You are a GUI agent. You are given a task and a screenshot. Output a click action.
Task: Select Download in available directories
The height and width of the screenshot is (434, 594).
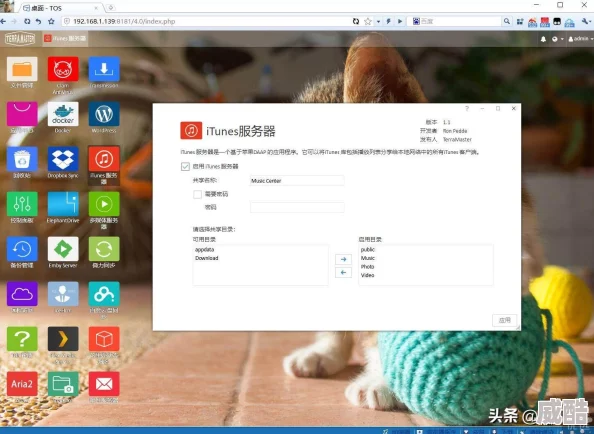coord(206,258)
